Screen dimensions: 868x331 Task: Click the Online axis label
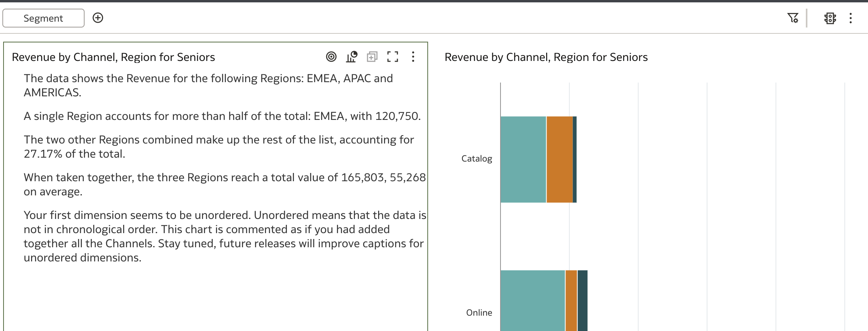tap(479, 313)
